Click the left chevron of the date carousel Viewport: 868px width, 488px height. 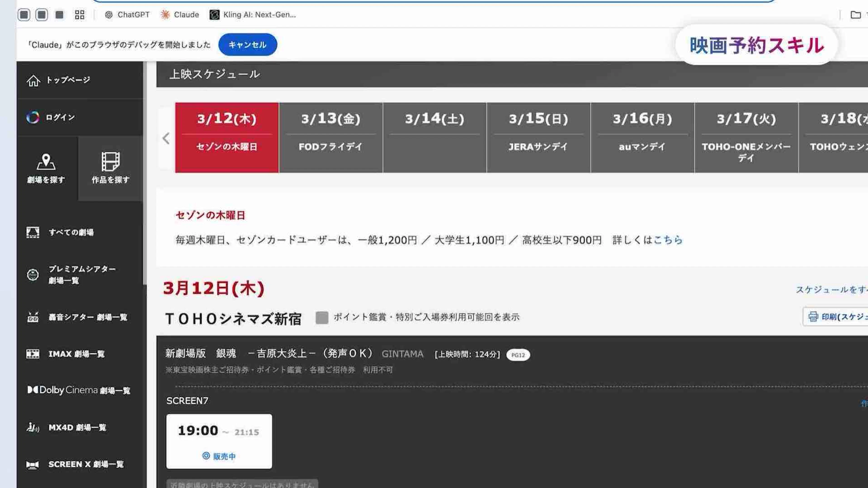pyautogui.click(x=166, y=138)
